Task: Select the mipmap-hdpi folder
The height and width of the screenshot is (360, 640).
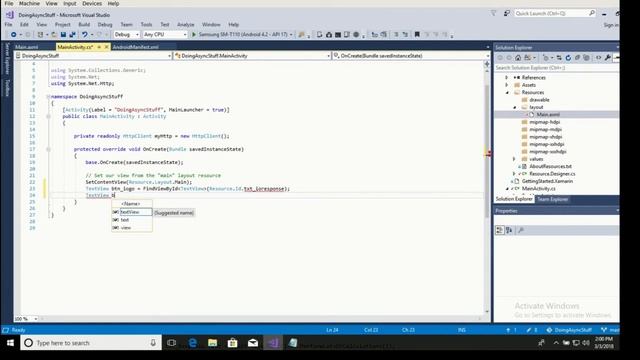Action: click(x=544, y=122)
